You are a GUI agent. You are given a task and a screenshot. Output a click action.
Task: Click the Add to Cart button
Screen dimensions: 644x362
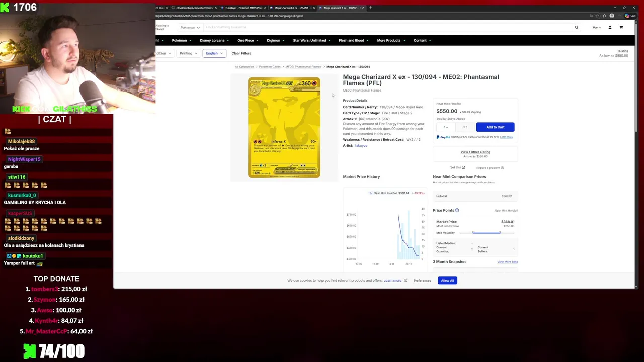[x=495, y=127]
